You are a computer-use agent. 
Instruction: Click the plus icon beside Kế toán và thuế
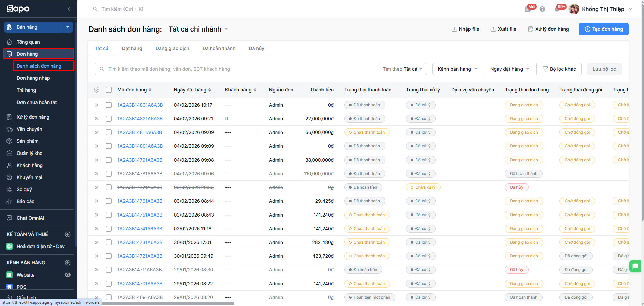[x=67, y=234]
